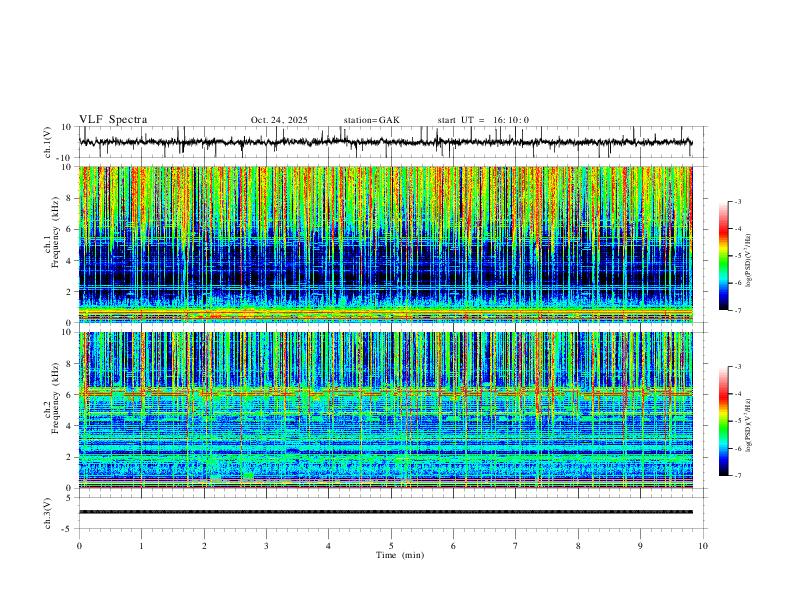Click the upper PSD color scale bar
Screen dimensions: 792x612
coord(724,256)
